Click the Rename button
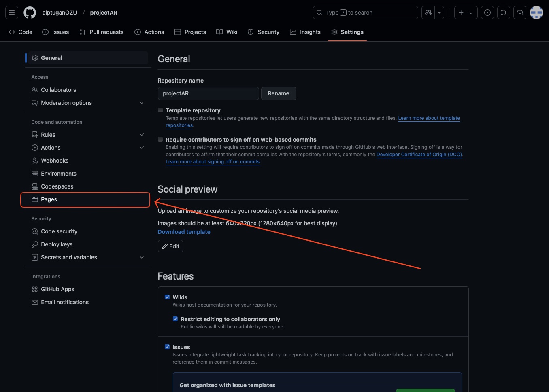The width and height of the screenshot is (549, 392). point(279,93)
